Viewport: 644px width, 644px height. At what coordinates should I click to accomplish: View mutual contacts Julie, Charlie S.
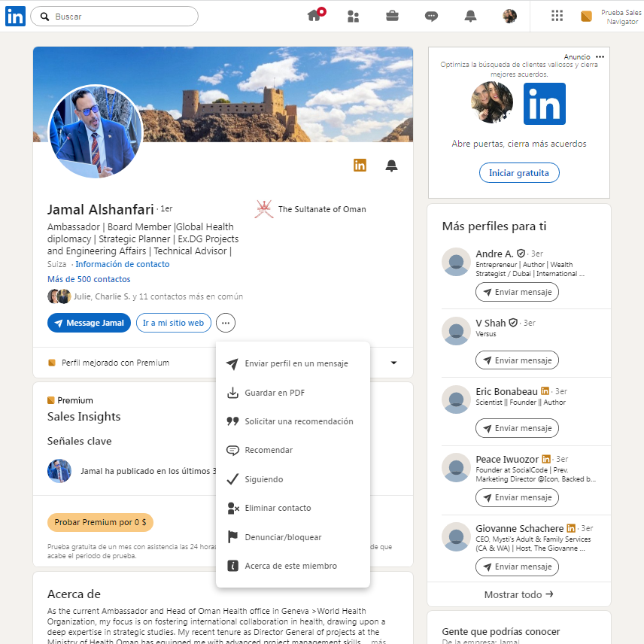[x=145, y=296]
